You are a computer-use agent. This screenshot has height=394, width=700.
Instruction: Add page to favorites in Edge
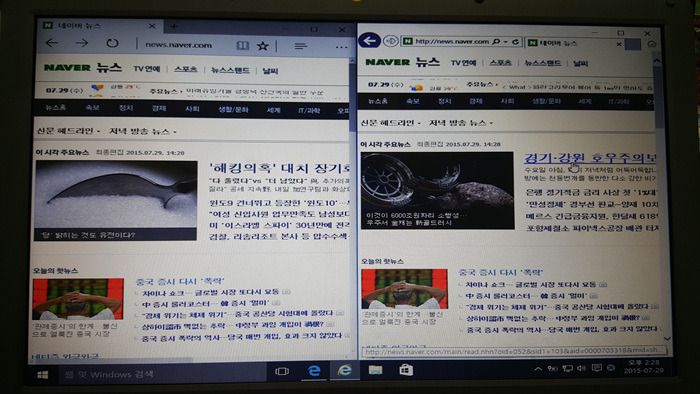coord(263,45)
